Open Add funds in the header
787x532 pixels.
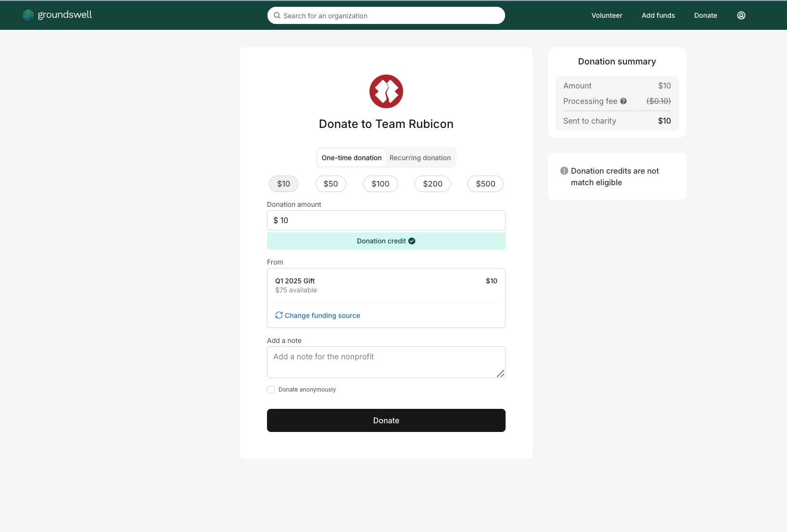[x=658, y=15]
